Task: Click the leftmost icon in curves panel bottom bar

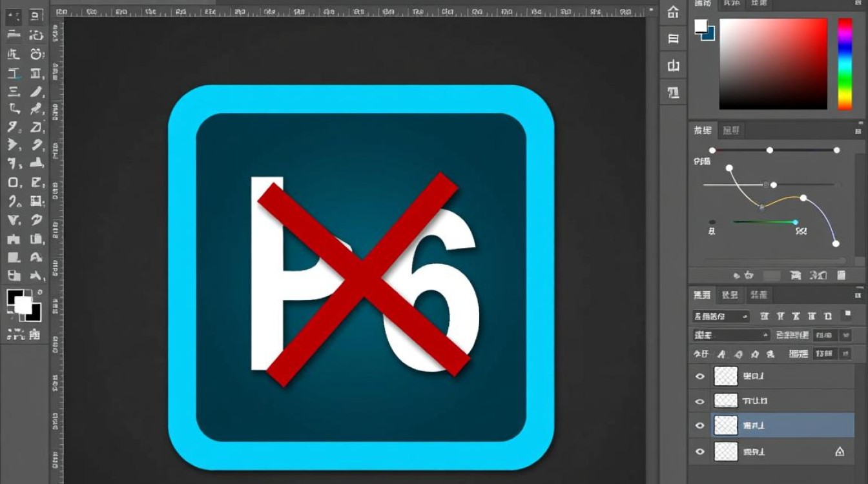Action: 736,276
